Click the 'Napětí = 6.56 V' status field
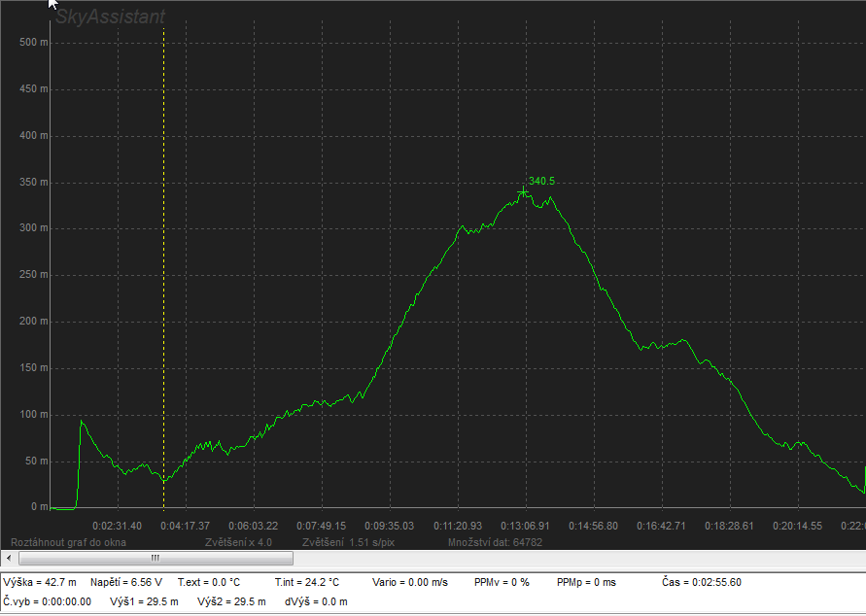866x616 pixels. [126, 582]
